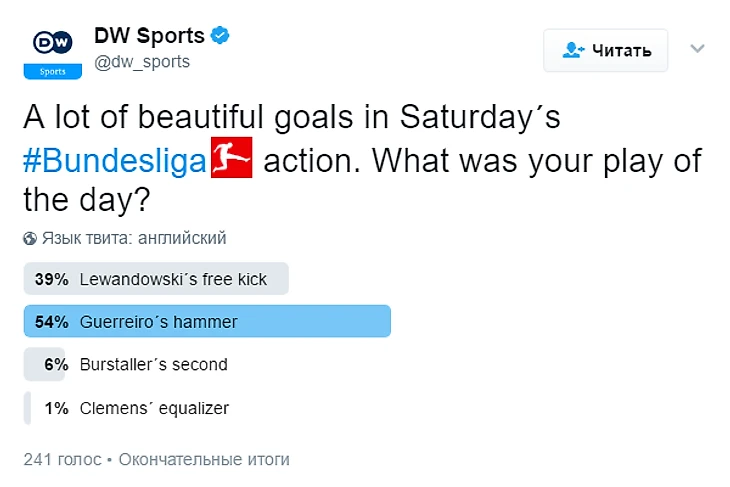Select the Guerreiro's hammer poll option

(159, 322)
